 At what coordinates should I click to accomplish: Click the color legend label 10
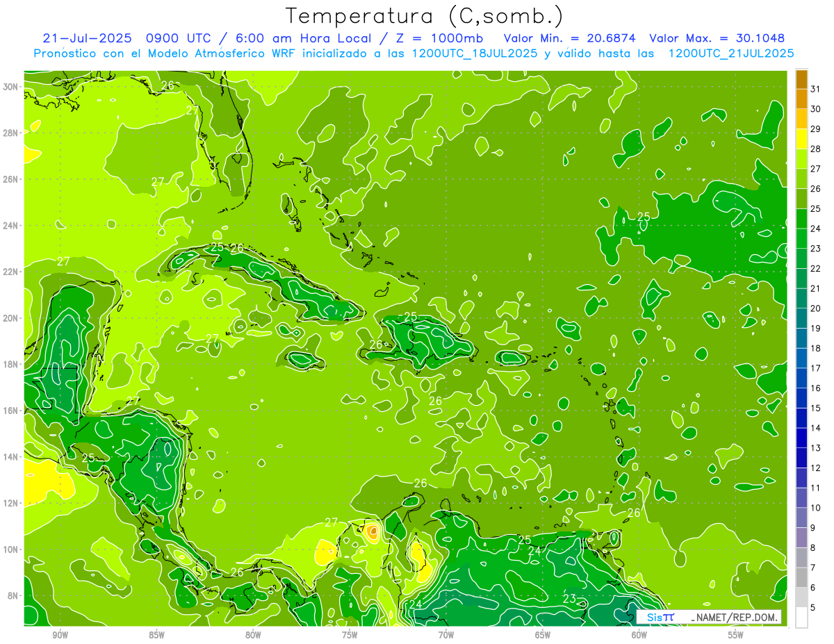pyautogui.click(x=816, y=508)
